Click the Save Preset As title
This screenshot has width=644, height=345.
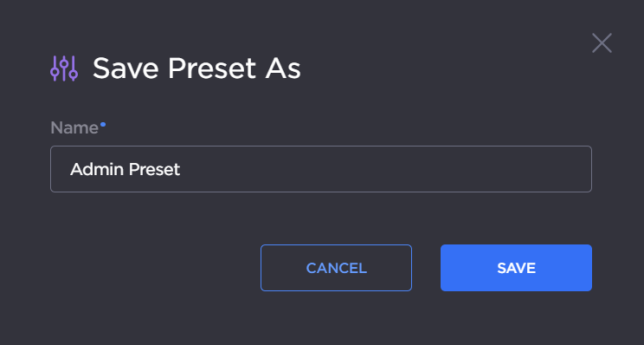point(196,68)
